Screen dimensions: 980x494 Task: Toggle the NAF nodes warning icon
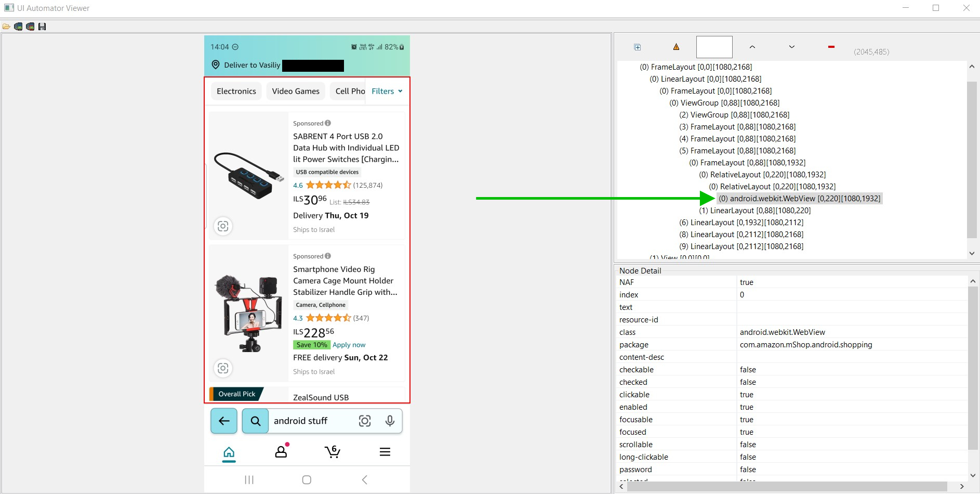click(x=676, y=47)
